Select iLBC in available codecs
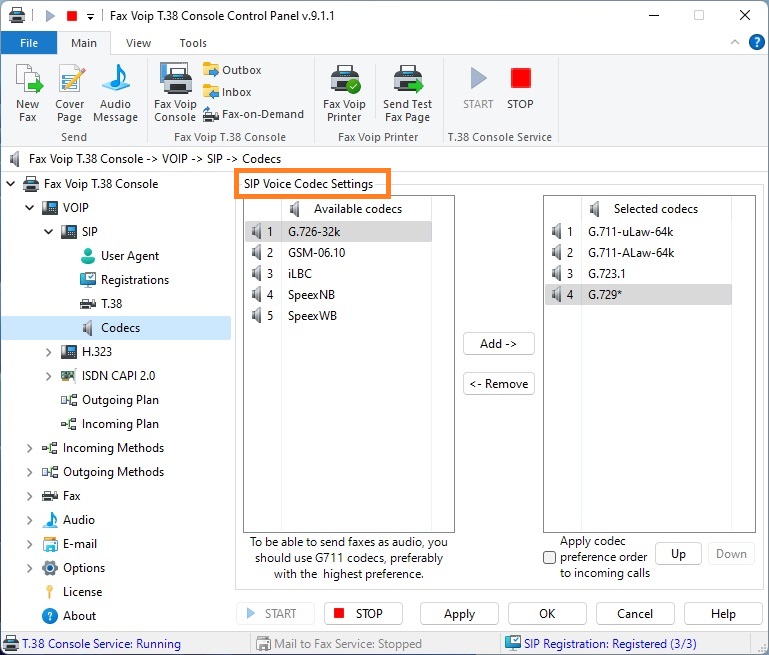Image resolution: width=769 pixels, height=655 pixels. click(x=338, y=274)
